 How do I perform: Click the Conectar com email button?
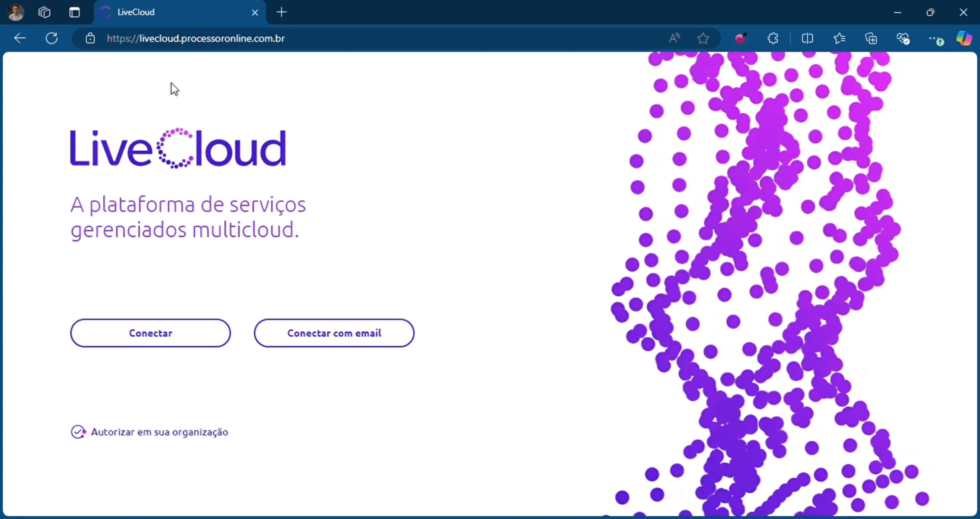click(x=334, y=333)
